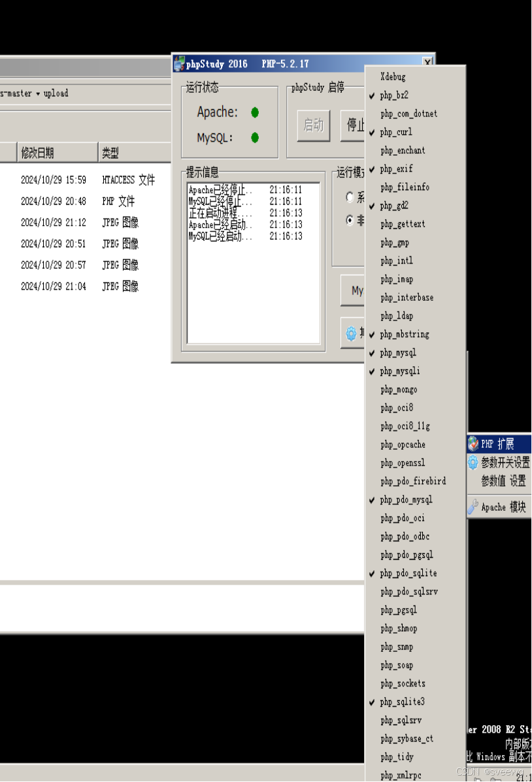The height and width of the screenshot is (782, 532).
Task: Select the JPEG 图像 row dated 21:04
Action: click(x=86, y=286)
